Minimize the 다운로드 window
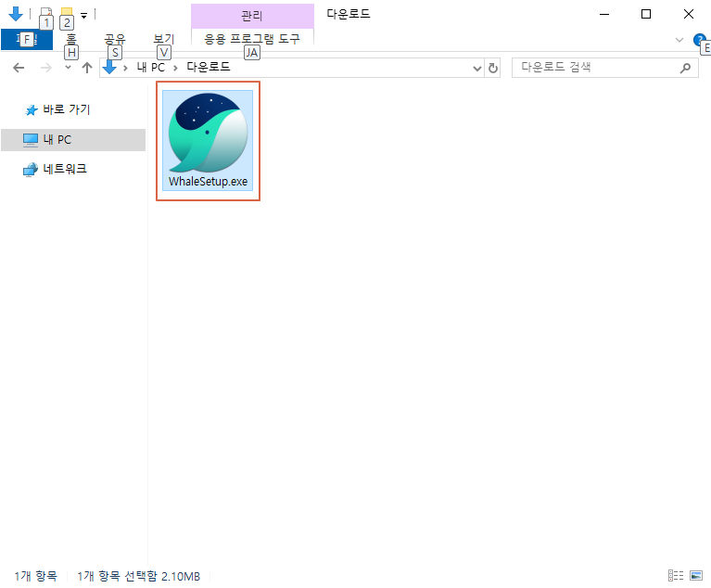The width and height of the screenshot is (711, 588). click(x=604, y=14)
